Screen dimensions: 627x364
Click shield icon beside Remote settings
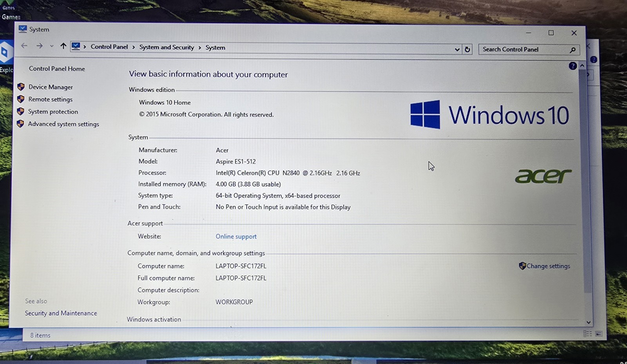(x=21, y=99)
